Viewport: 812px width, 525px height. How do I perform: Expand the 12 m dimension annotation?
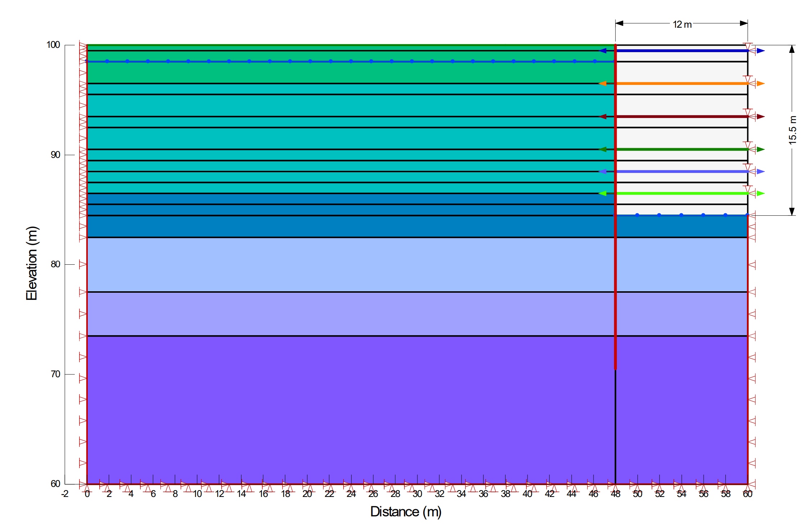coord(682,24)
